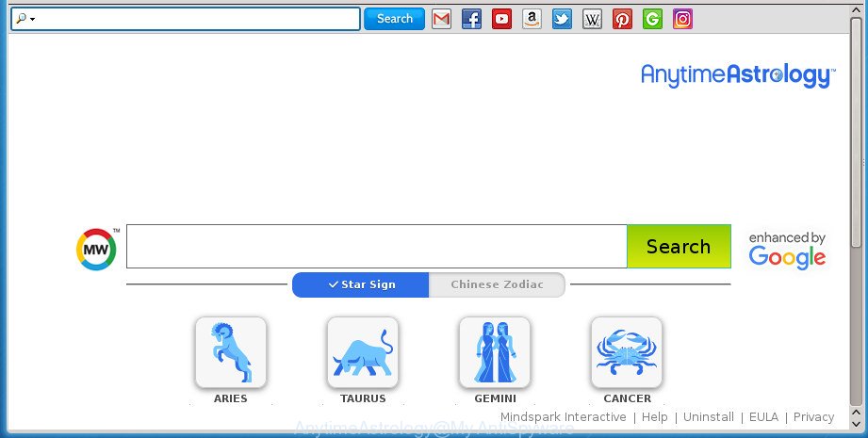
Task: Open the green G shortcut icon
Action: tap(653, 19)
